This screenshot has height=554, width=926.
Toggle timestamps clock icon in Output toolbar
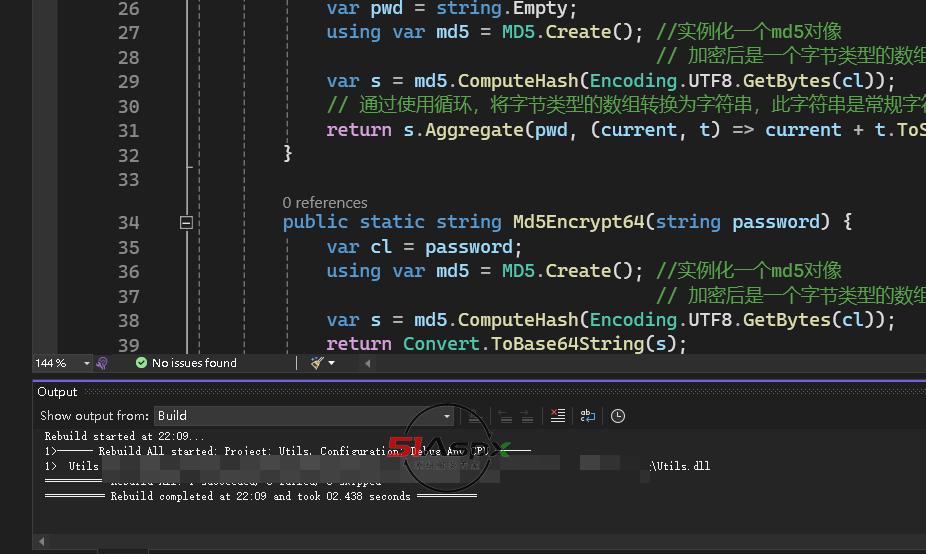(x=618, y=416)
